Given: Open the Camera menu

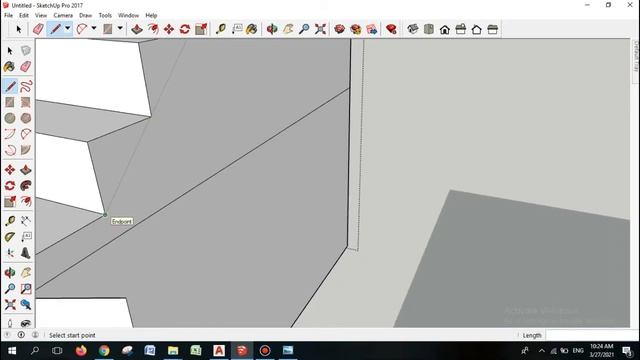Looking at the screenshot, I should (63, 15).
